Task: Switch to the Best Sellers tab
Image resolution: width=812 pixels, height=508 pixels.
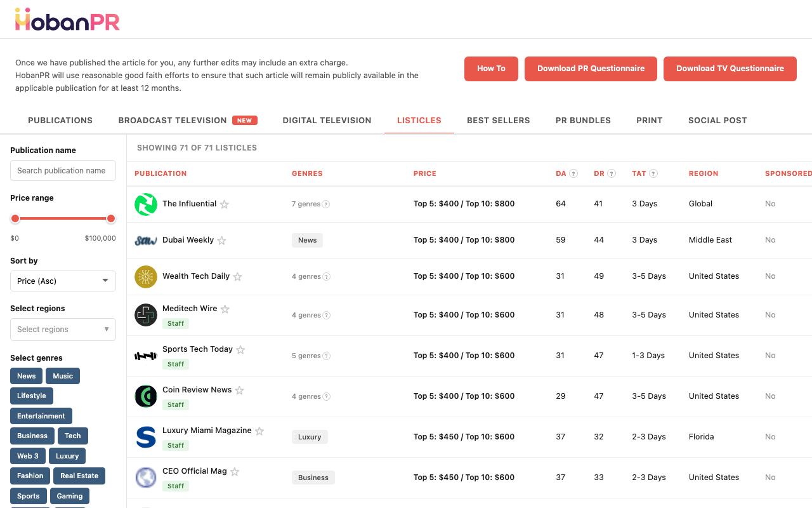Action: coord(498,120)
